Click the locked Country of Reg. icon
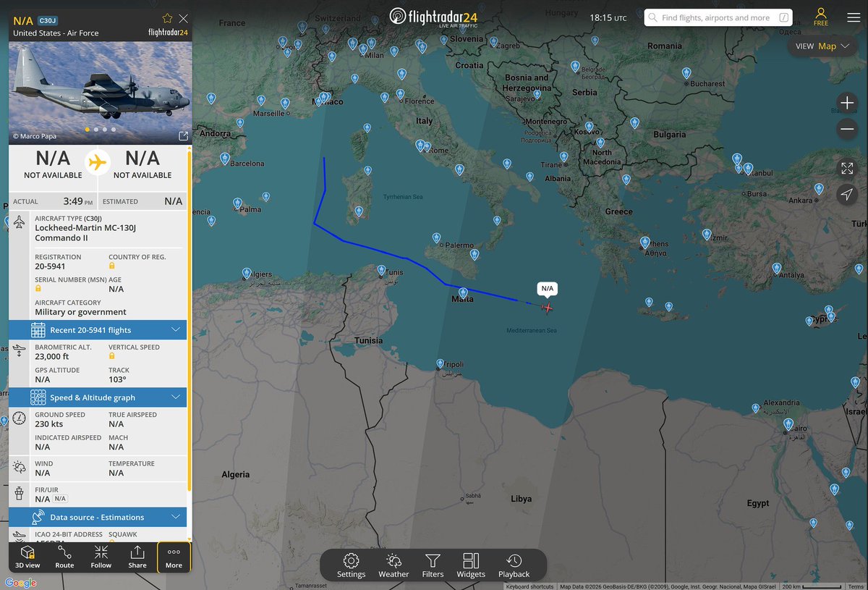The height and width of the screenshot is (590, 868). [x=112, y=266]
